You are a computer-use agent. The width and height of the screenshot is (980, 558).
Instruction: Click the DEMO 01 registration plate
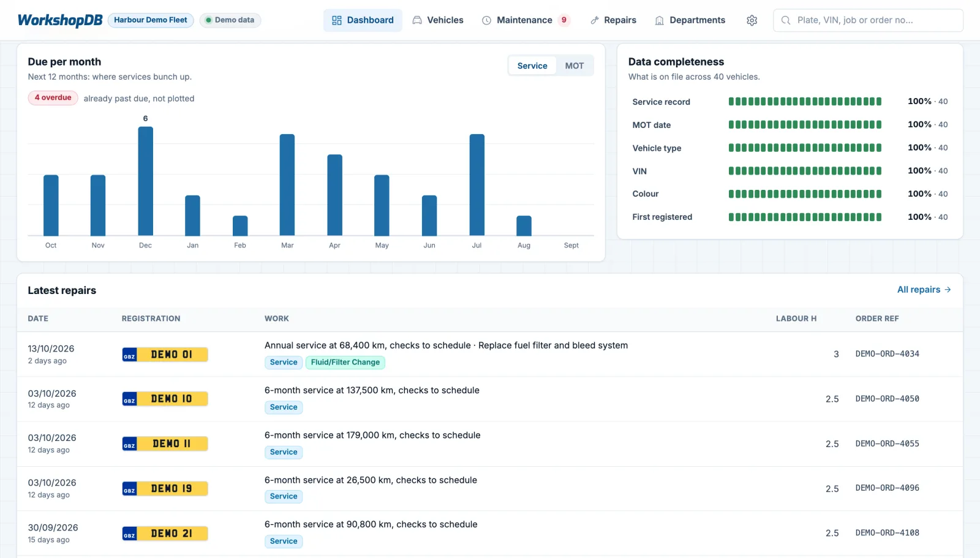[165, 355]
